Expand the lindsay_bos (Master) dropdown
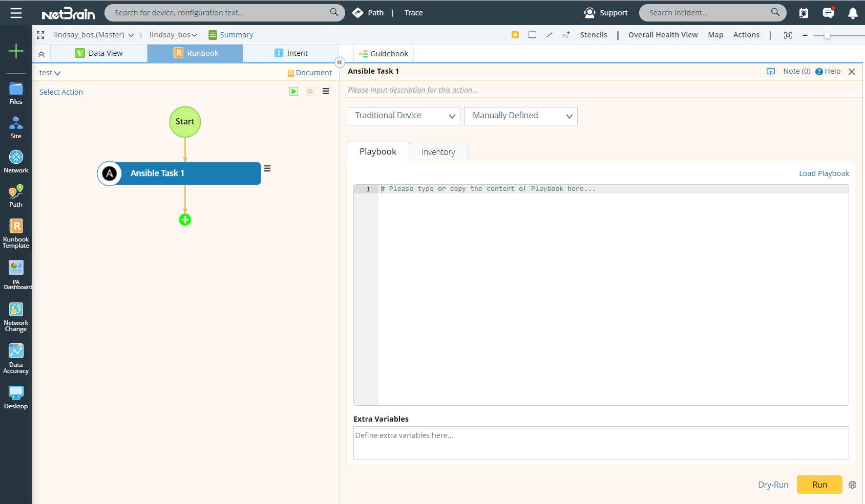The image size is (865, 504). [131, 35]
